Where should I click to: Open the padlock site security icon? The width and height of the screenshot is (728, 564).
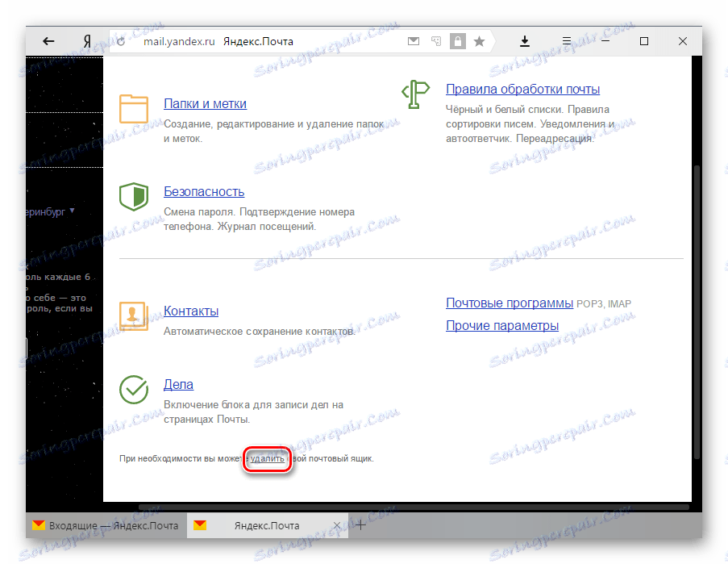458,41
